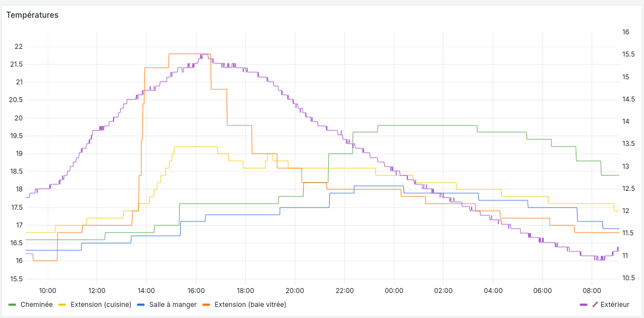Image resolution: width=644 pixels, height=318 pixels.
Task: Click the 10.5 label on right axis
Action: tap(628, 278)
